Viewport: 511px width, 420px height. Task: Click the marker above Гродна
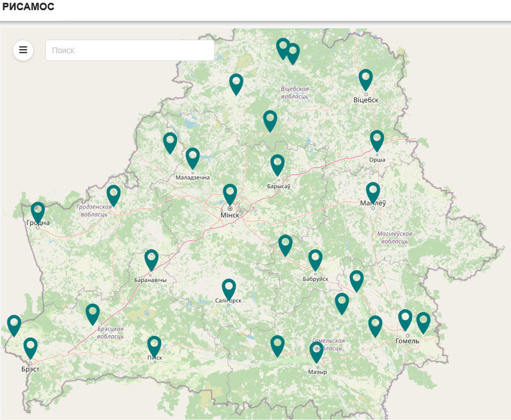click(x=38, y=211)
